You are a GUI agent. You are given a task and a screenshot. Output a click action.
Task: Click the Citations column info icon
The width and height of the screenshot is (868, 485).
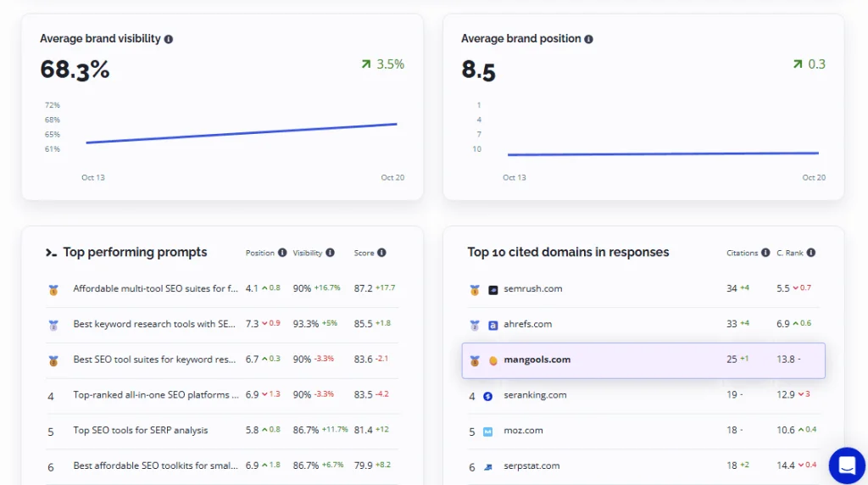point(765,253)
